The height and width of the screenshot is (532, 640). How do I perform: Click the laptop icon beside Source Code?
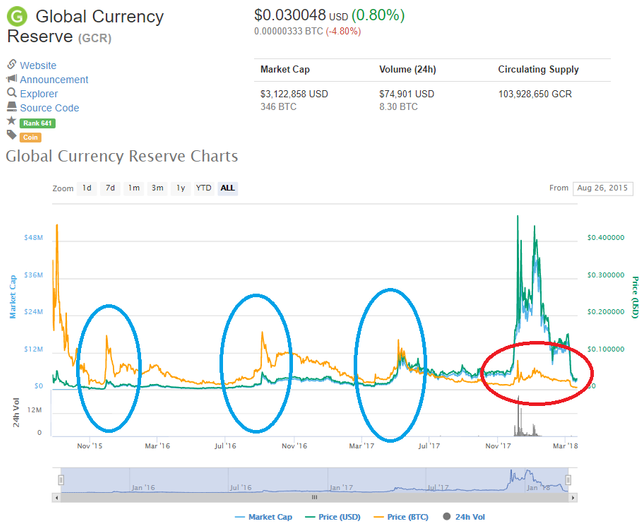pos(12,107)
